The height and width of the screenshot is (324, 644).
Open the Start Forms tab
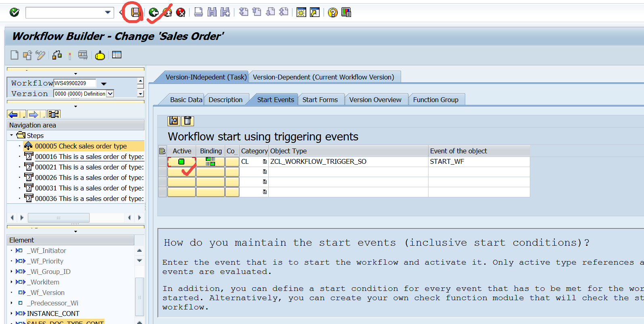pos(320,100)
